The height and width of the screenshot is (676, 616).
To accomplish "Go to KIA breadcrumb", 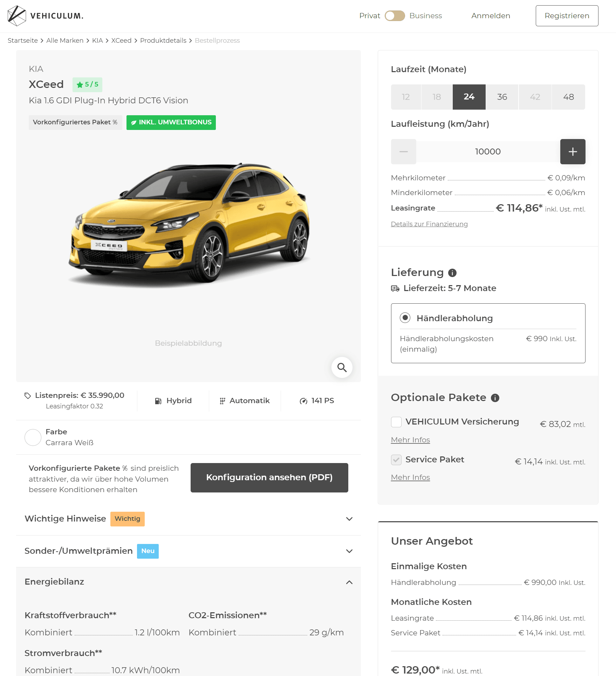I will coord(97,41).
